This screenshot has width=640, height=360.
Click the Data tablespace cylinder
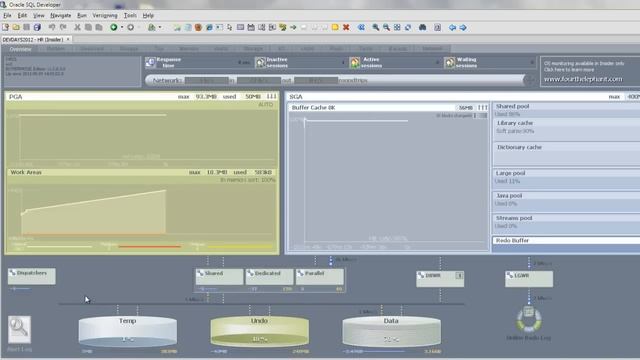tap(391, 331)
